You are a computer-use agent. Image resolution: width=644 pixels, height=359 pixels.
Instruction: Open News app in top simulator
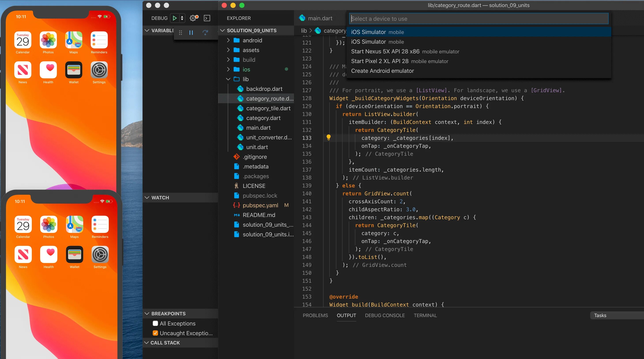23,70
